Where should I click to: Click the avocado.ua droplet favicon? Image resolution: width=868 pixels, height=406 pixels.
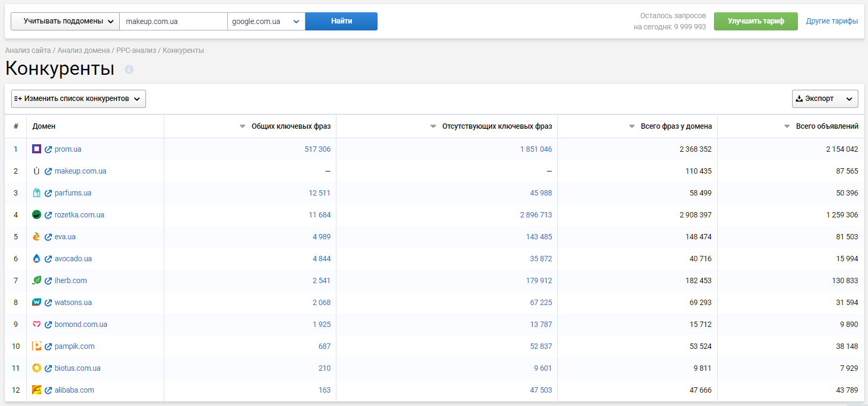[x=36, y=258]
